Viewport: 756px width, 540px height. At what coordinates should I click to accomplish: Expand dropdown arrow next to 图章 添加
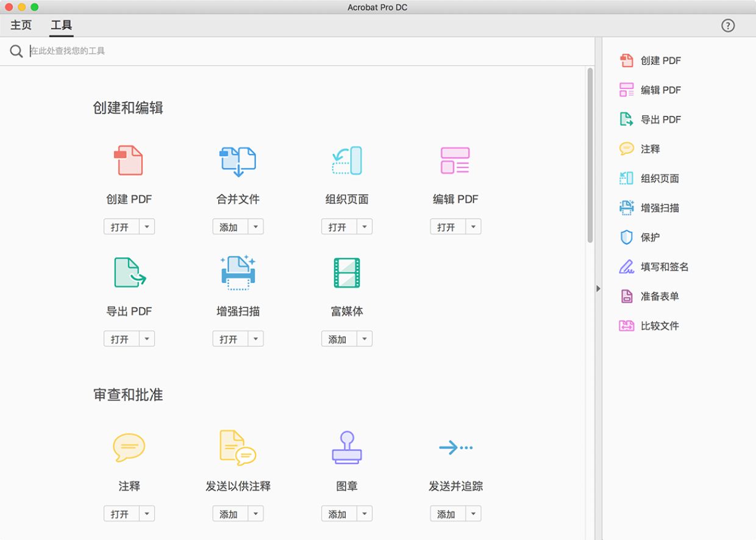click(x=365, y=514)
